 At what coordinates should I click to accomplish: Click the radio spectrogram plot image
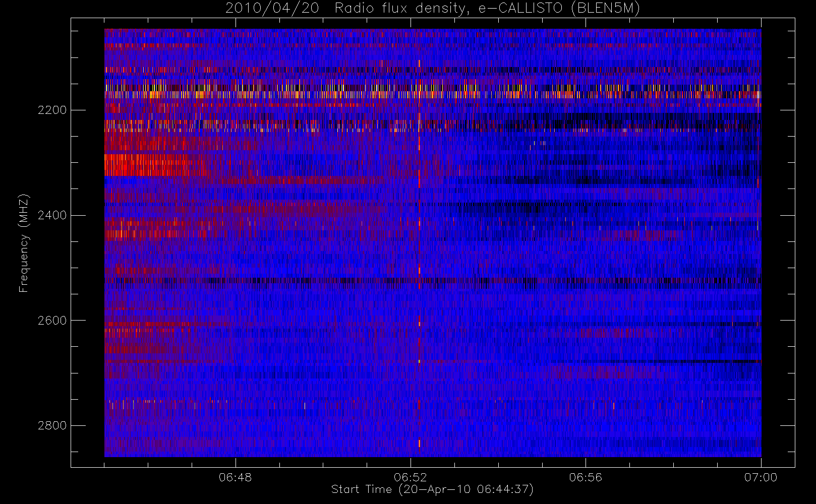[x=433, y=243]
